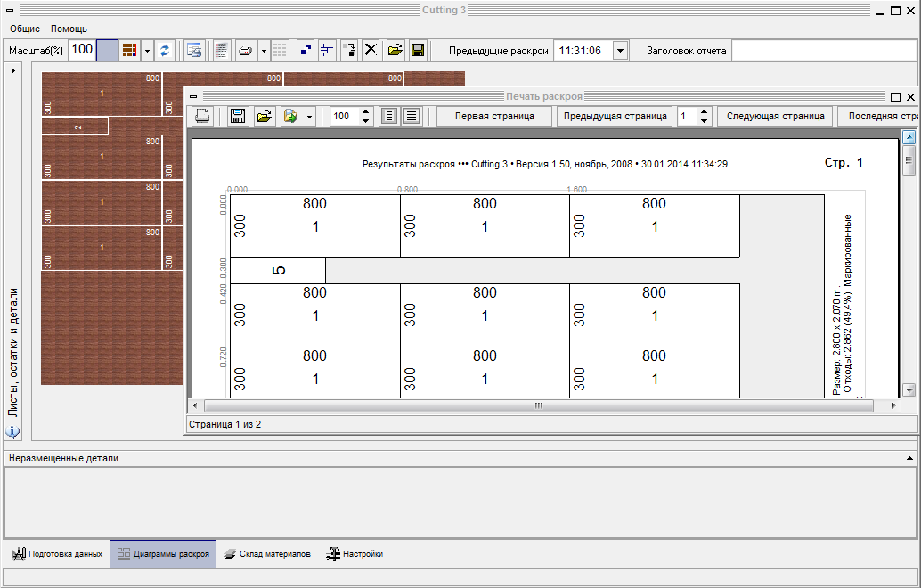
Task: Click the print preview vertical scrollbar up arrow
Action: pyautogui.click(x=909, y=137)
